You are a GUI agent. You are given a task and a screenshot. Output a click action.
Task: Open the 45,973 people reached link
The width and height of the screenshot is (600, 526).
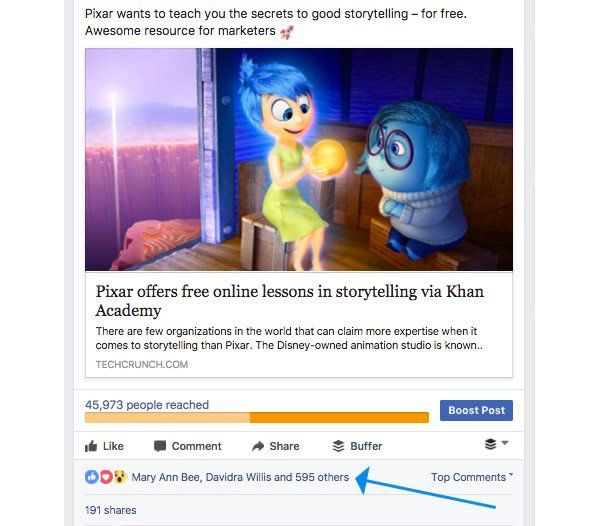coord(147,405)
